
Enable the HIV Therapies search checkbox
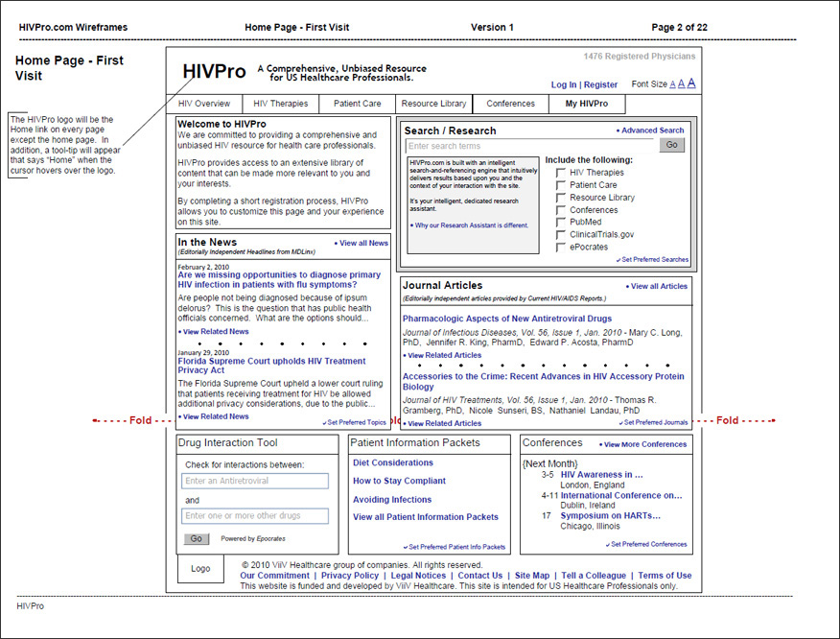561,173
